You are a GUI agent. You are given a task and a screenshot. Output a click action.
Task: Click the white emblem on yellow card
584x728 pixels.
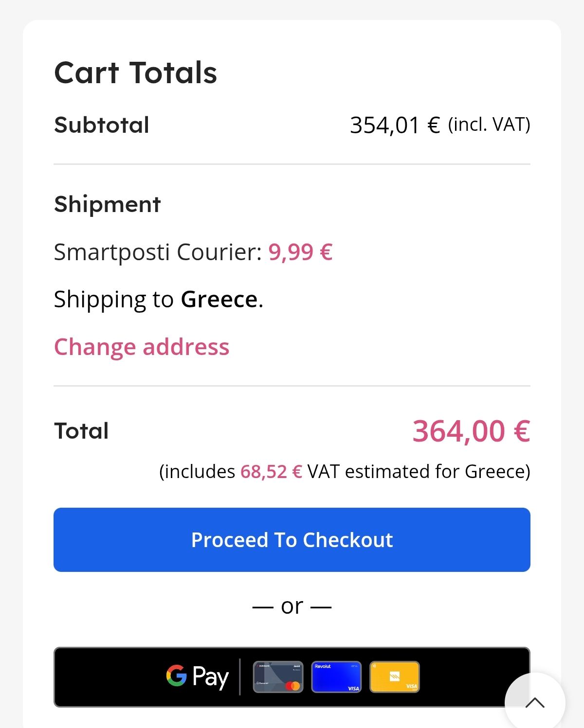(x=395, y=676)
